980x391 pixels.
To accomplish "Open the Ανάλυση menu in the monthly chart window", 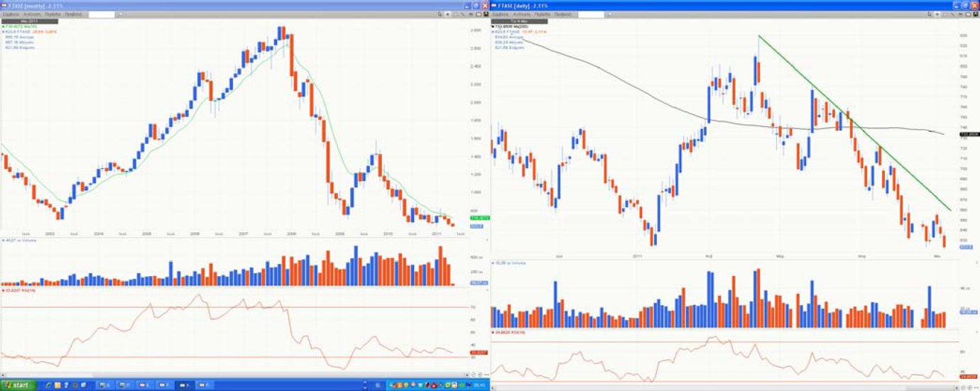I will click(x=32, y=14).
